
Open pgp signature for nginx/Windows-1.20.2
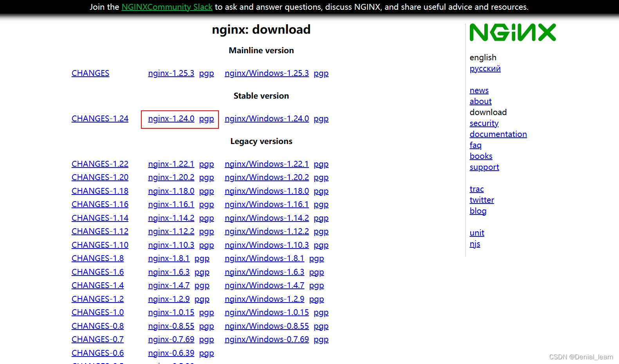[321, 178]
